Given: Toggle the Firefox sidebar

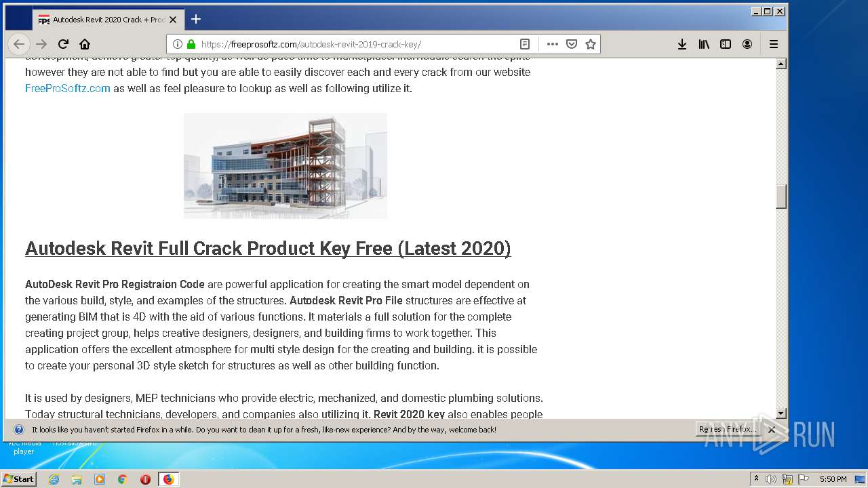Looking at the screenshot, I should [726, 44].
